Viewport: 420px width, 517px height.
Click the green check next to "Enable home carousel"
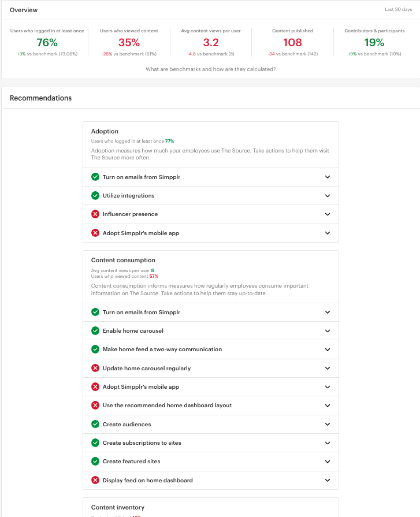(x=95, y=330)
